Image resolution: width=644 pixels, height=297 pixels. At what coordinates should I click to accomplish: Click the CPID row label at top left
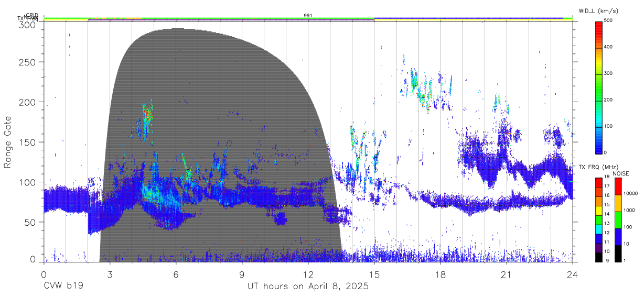32,15
